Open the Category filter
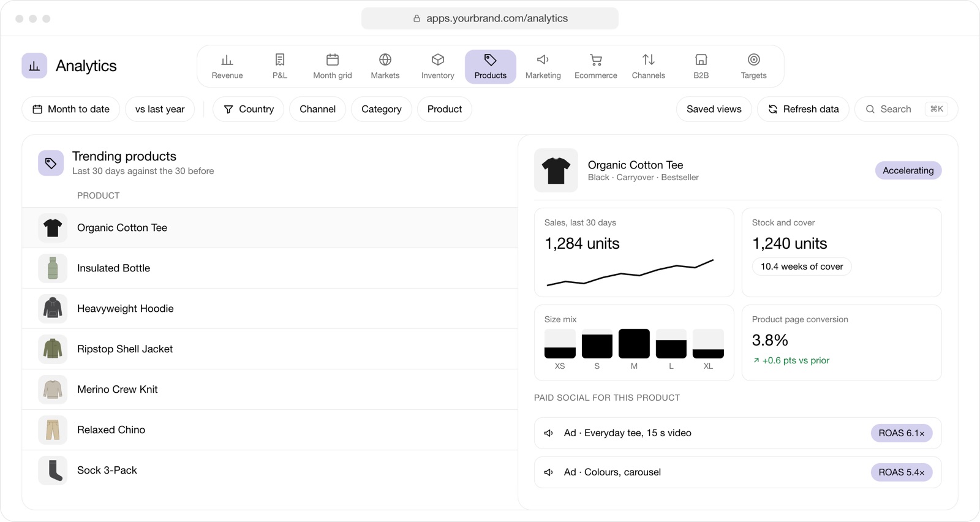 click(x=382, y=109)
